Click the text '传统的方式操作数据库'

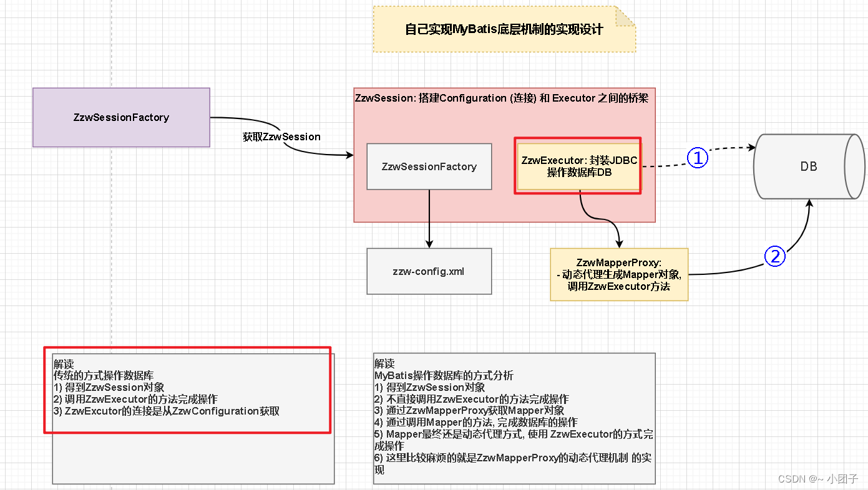pos(104,375)
